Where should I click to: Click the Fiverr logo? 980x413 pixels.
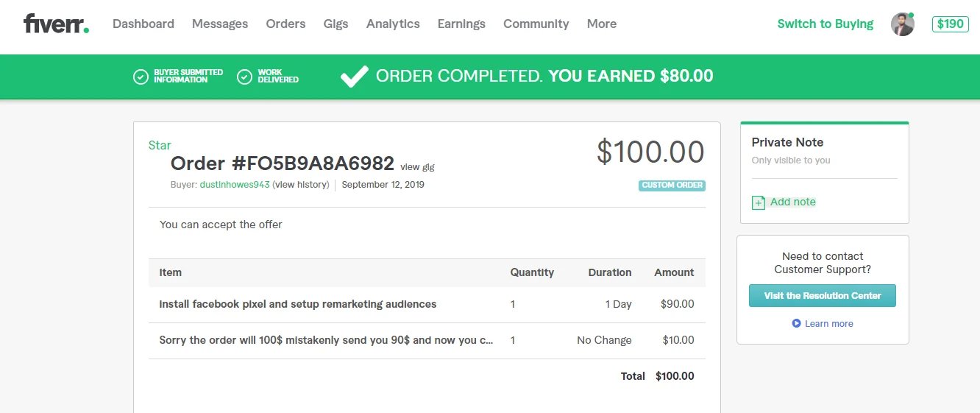tap(56, 24)
